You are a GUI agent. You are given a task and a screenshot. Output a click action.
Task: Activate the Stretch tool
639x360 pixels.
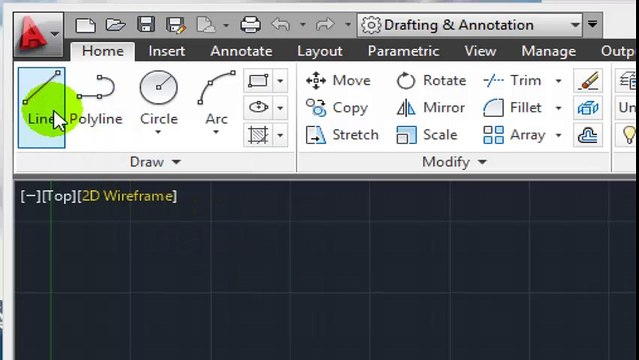click(x=342, y=135)
